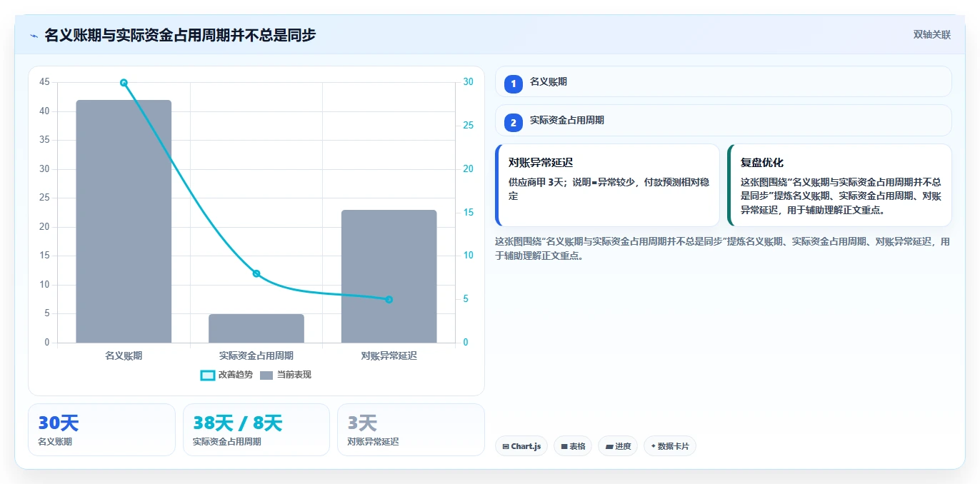Click the sparkle icon on 数据卡片 tag
The width and height of the screenshot is (980, 484).
point(653,446)
